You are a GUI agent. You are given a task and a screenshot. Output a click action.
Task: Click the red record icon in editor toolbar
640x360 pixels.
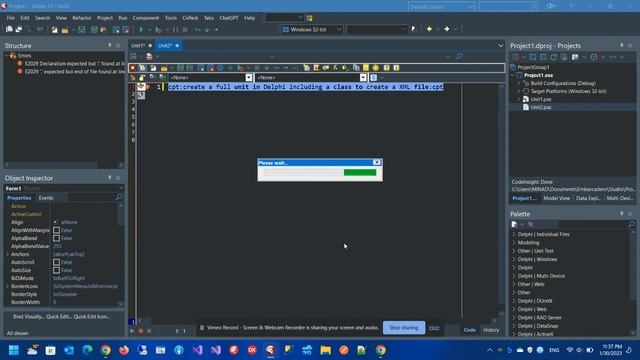click(133, 68)
